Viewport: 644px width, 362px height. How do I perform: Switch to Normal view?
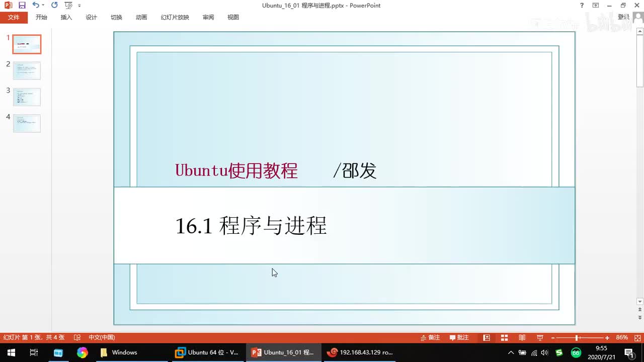pos(487,337)
